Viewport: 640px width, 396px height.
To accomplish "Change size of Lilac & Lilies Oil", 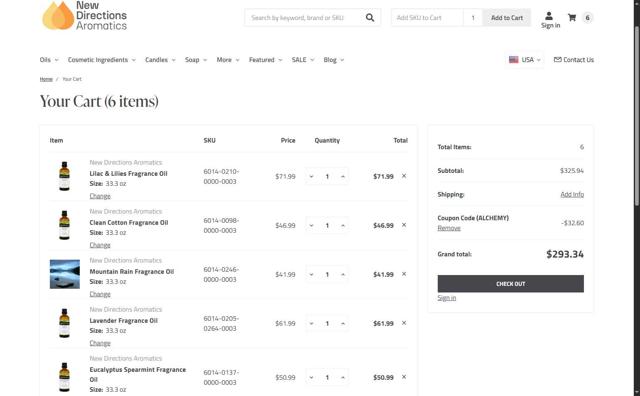I will (x=100, y=196).
